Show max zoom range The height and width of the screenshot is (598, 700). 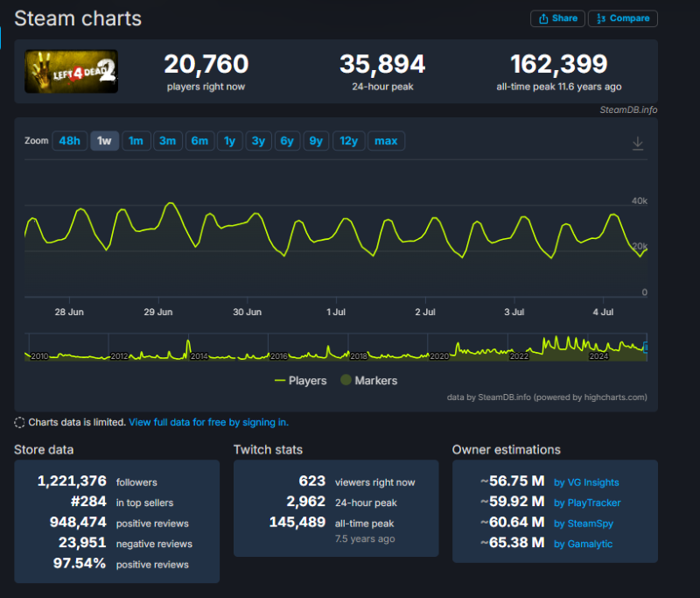(x=386, y=141)
